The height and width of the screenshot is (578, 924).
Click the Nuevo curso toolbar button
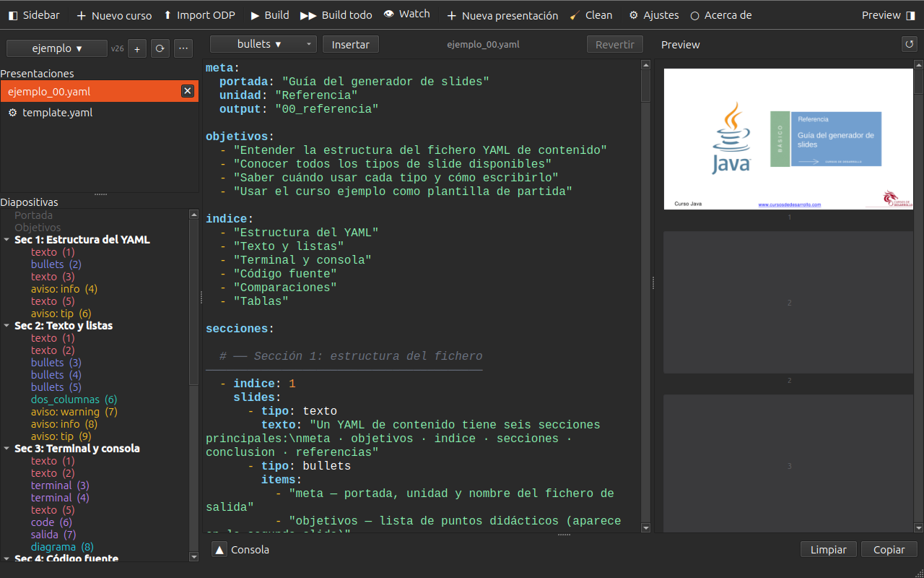(x=114, y=15)
